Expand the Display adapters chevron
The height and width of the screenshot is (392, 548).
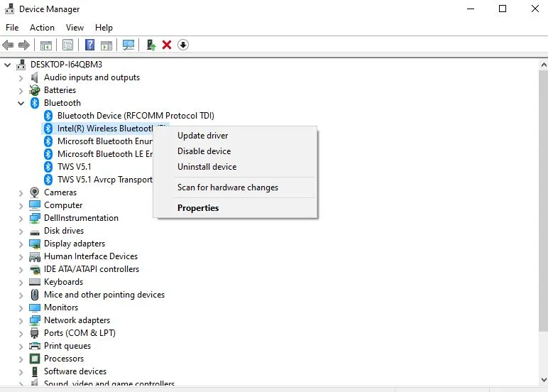[x=21, y=244]
